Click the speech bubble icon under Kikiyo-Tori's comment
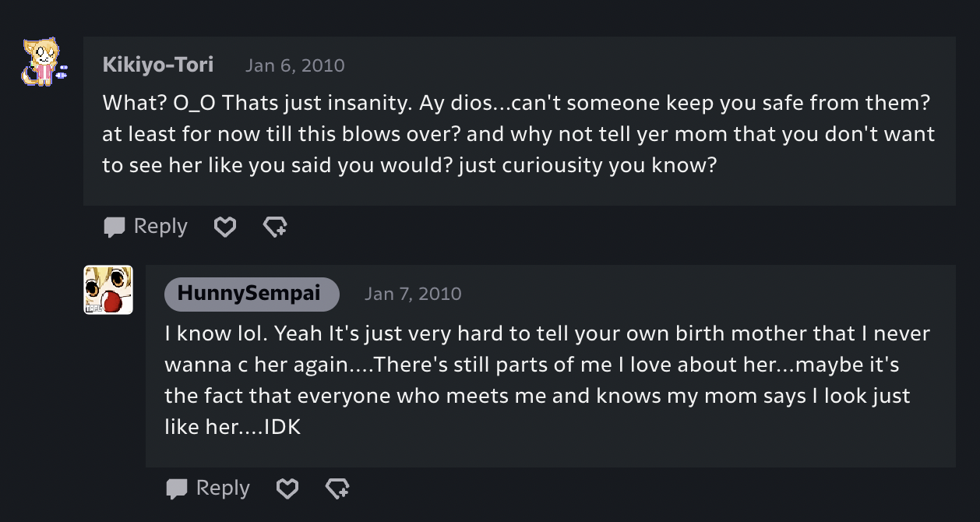The image size is (980, 522). (114, 227)
